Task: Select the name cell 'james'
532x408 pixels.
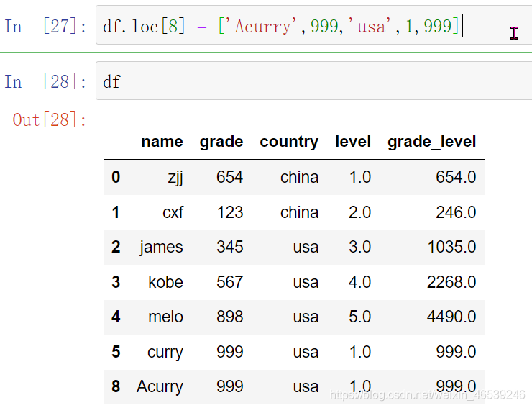Action: [x=162, y=248]
